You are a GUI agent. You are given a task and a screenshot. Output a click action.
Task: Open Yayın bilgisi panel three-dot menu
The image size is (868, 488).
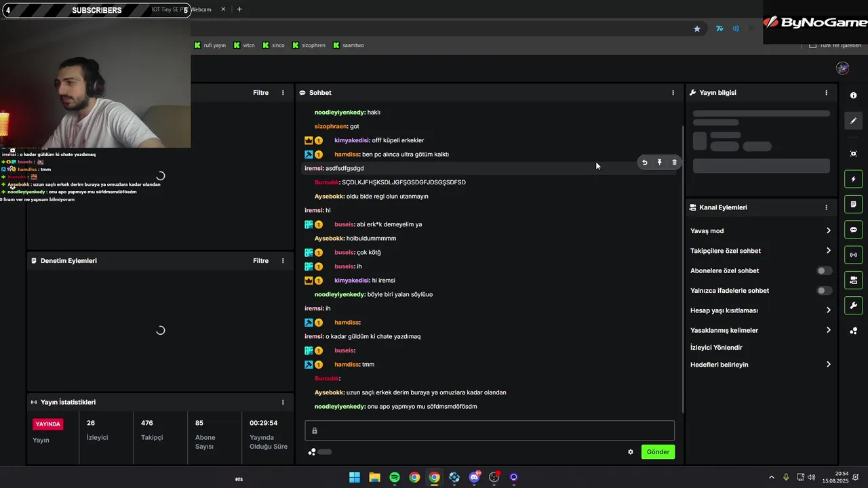coord(826,93)
